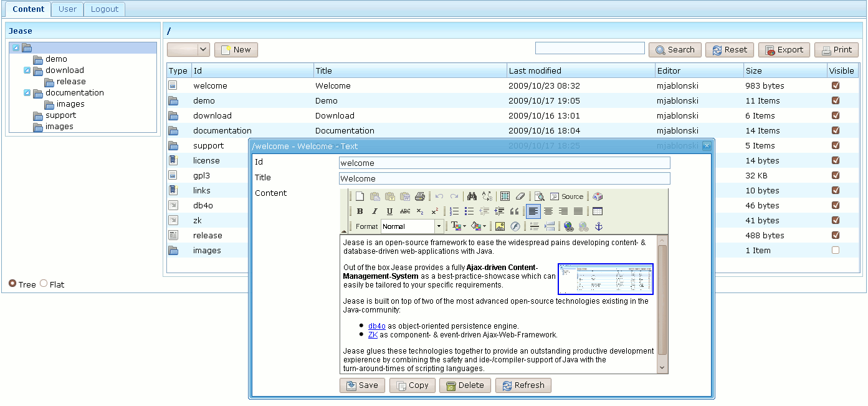Toggle italic formatting in the editor

click(374, 211)
